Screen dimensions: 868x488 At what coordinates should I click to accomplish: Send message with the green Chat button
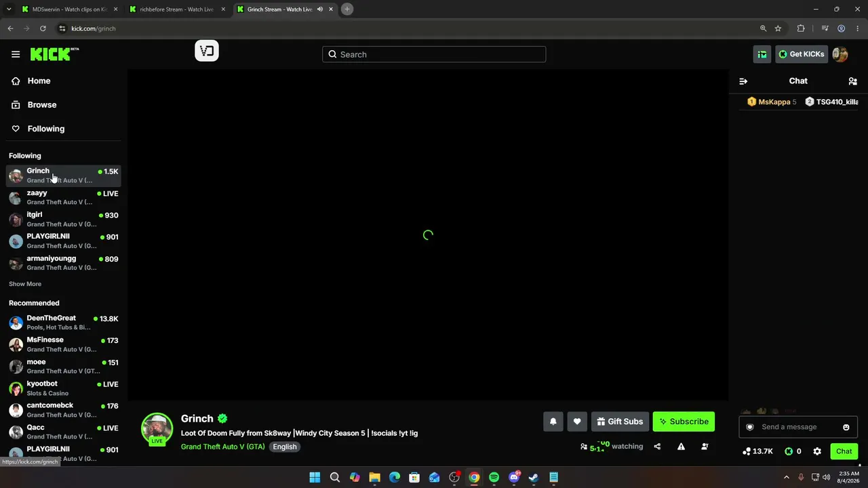click(x=844, y=451)
